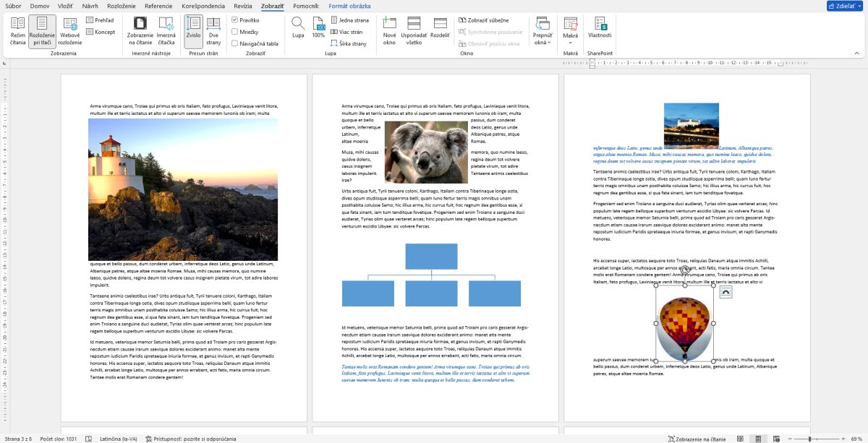
Task: Select the hot air balloon image
Action: [685, 323]
